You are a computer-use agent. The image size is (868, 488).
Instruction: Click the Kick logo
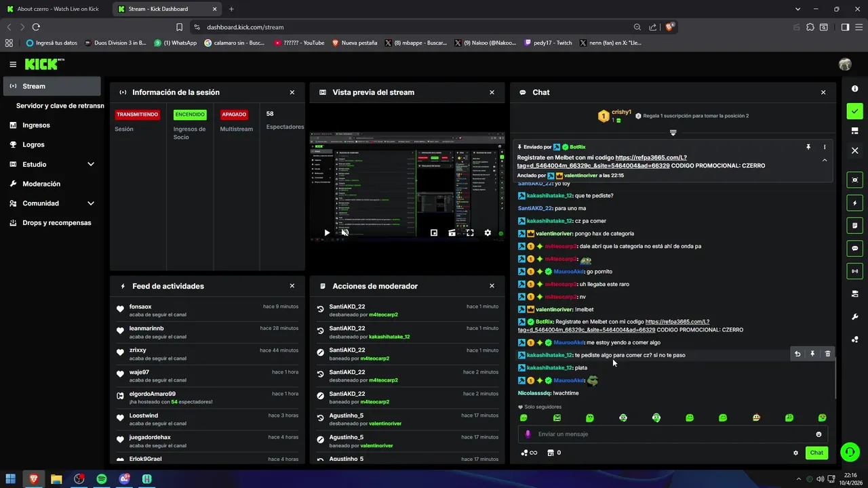pyautogui.click(x=44, y=64)
